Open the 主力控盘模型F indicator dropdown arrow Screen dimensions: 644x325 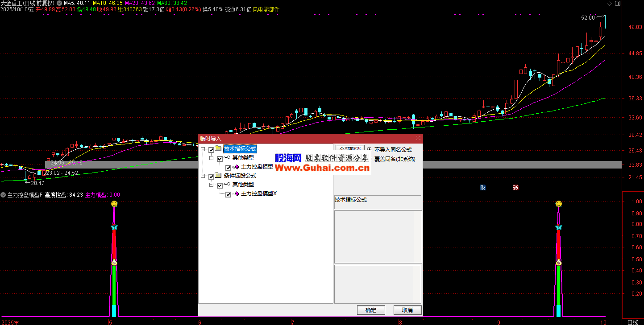pos(4,195)
